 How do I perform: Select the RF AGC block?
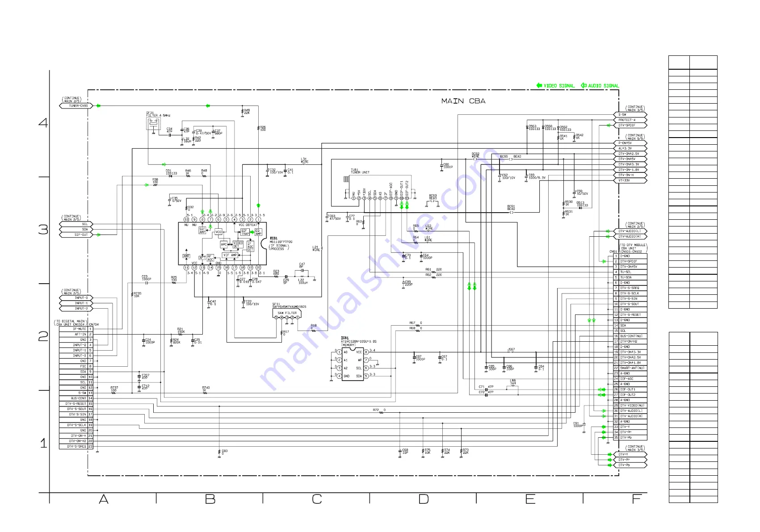(x=210, y=258)
